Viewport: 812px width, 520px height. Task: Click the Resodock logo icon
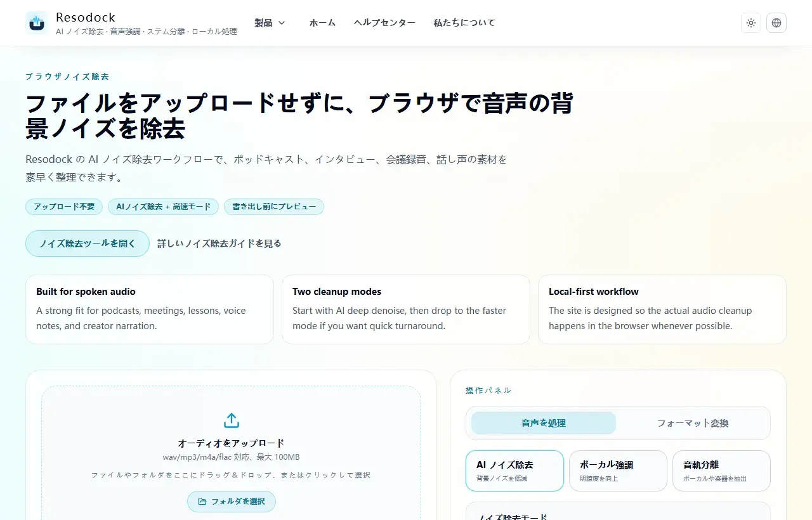point(37,23)
